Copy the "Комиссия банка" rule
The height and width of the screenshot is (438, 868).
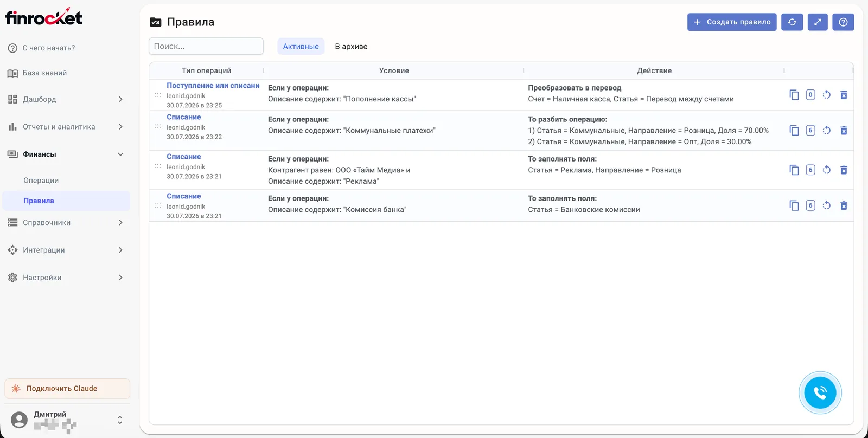pyautogui.click(x=794, y=205)
